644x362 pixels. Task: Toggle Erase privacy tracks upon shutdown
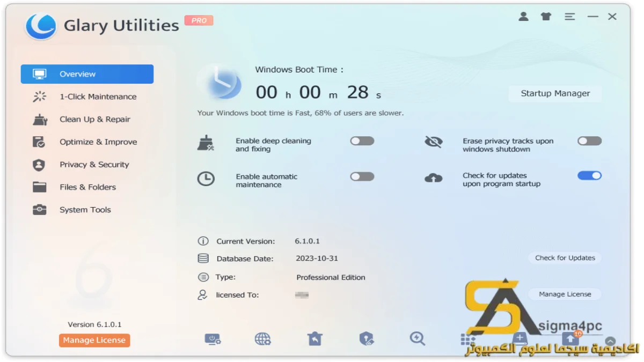point(589,141)
